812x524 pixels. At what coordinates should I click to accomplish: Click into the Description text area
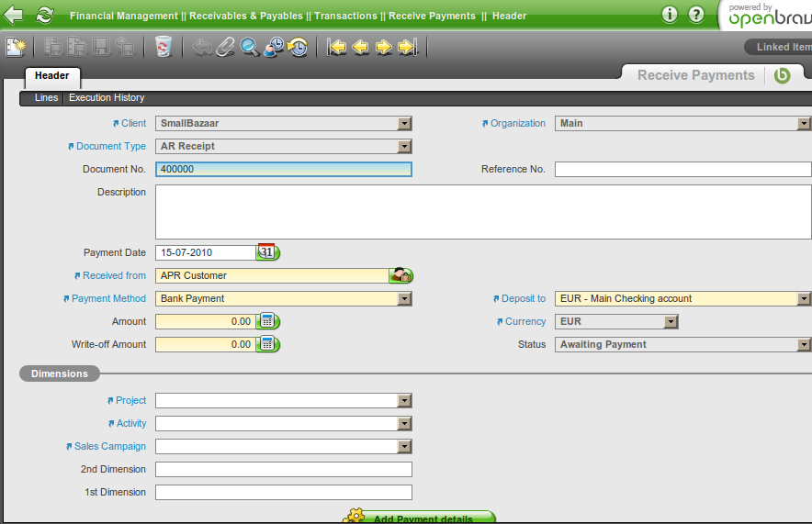484,212
